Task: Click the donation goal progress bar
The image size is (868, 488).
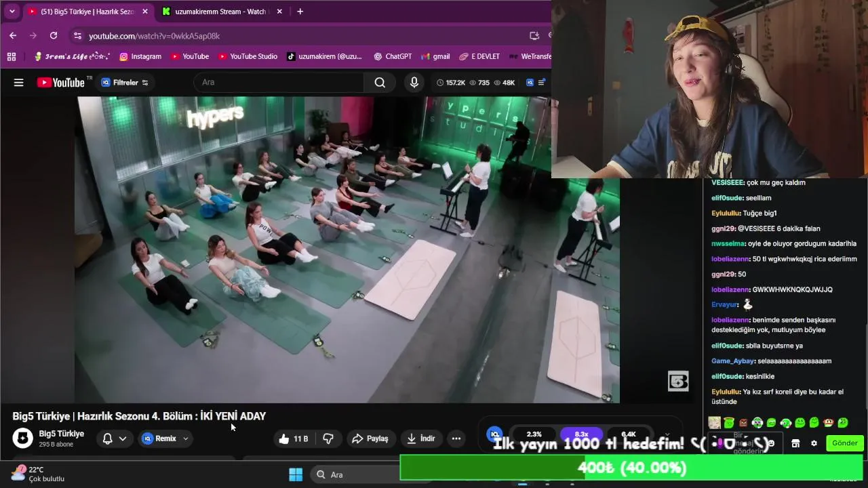Action: pos(631,468)
